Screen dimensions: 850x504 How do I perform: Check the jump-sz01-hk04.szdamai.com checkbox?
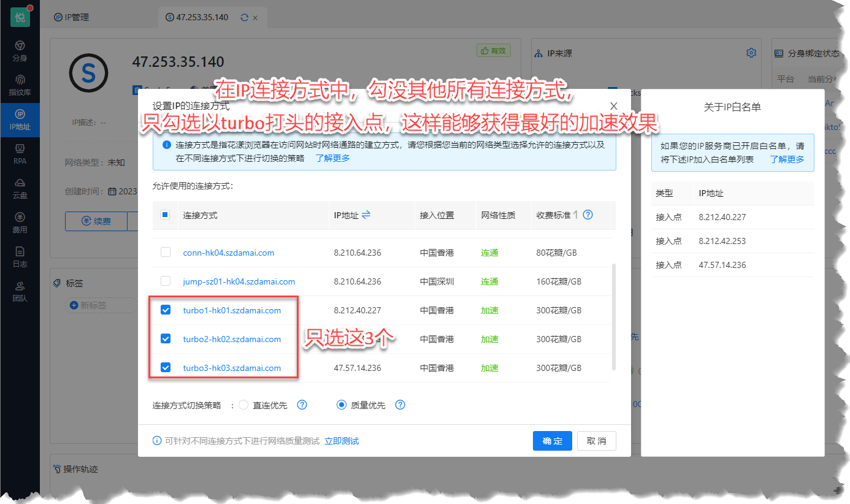[x=166, y=281]
